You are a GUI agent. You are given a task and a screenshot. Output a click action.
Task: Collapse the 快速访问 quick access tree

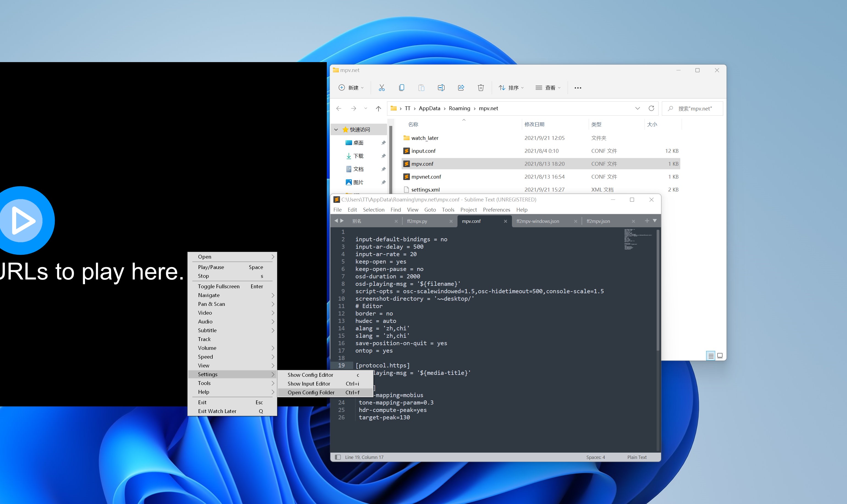tap(336, 130)
